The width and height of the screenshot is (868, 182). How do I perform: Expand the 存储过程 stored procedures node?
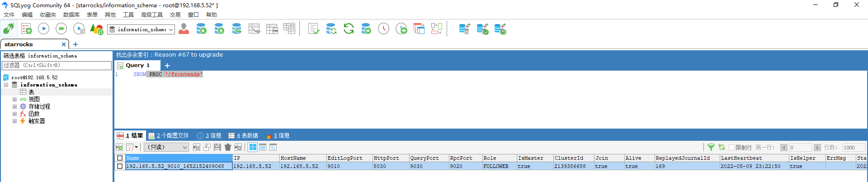[x=14, y=106]
